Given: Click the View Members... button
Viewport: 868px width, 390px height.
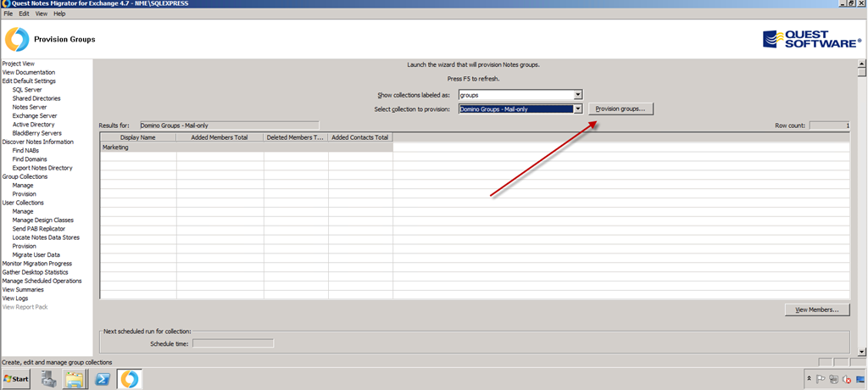Looking at the screenshot, I should click(818, 309).
